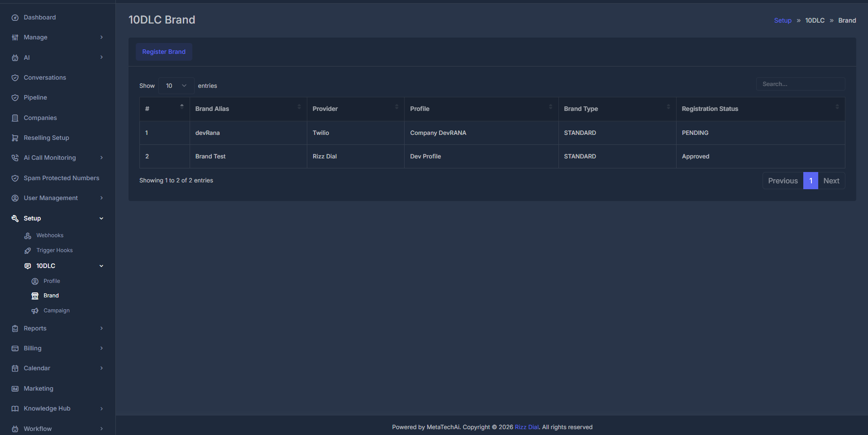Open the Dashboard icon in sidebar
The width and height of the screenshot is (868, 435).
point(15,17)
